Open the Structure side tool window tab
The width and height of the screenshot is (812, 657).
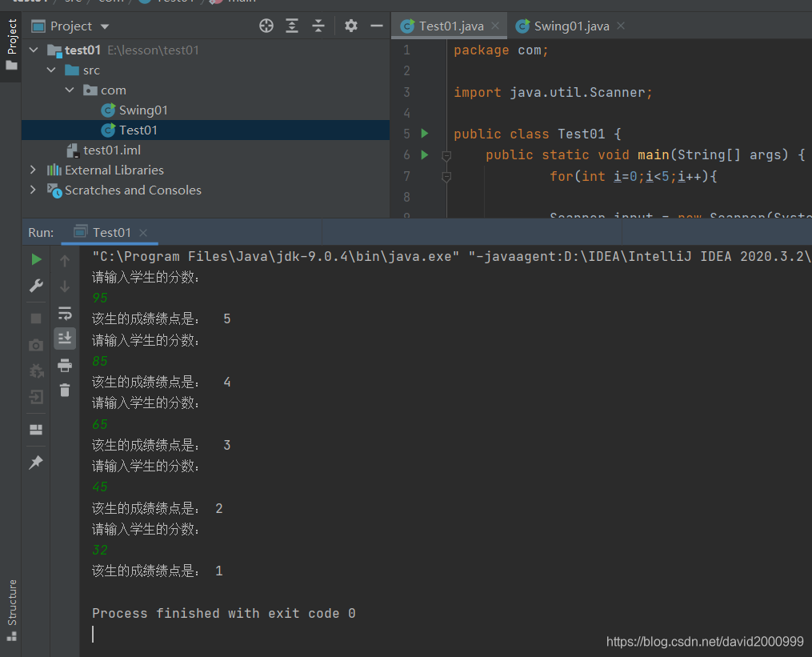pyautogui.click(x=11, y=610)
